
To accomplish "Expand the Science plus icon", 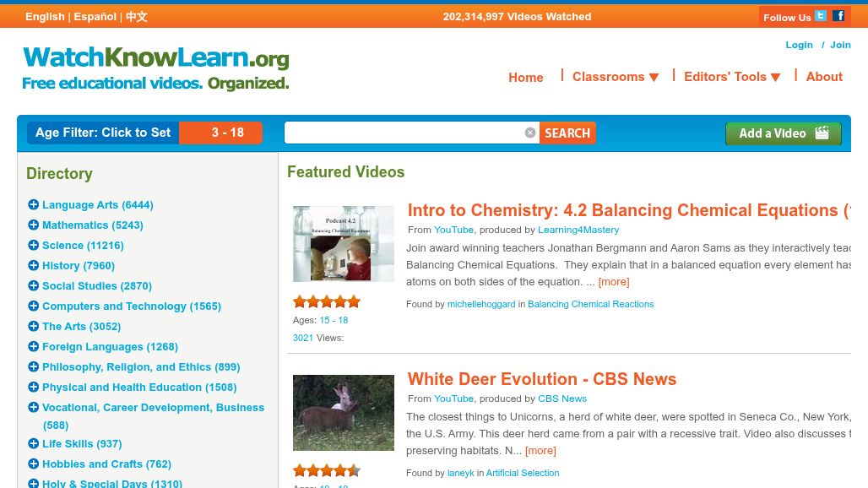I will 33,245.
